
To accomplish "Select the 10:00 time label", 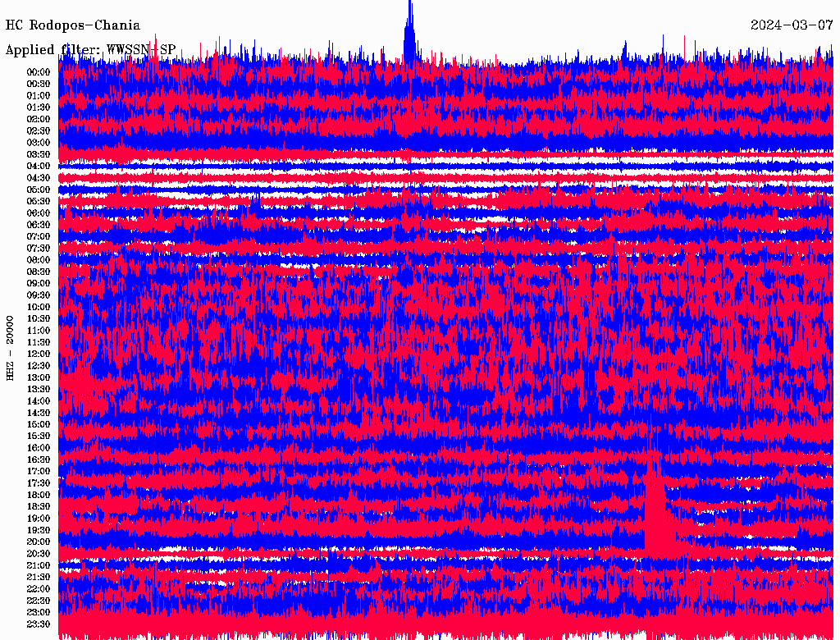I will pyautogui.click(x=39, y=307).
